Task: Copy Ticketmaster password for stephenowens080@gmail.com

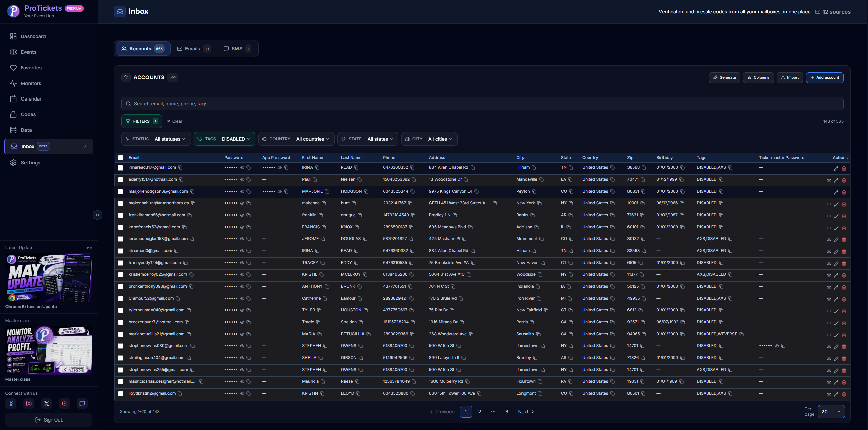Action: (x=783, y=346)
